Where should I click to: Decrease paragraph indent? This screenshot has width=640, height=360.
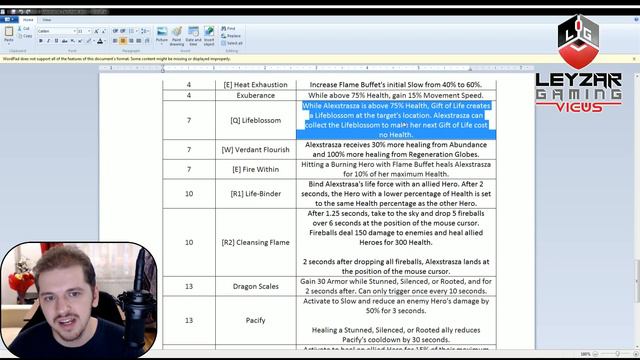115,31
